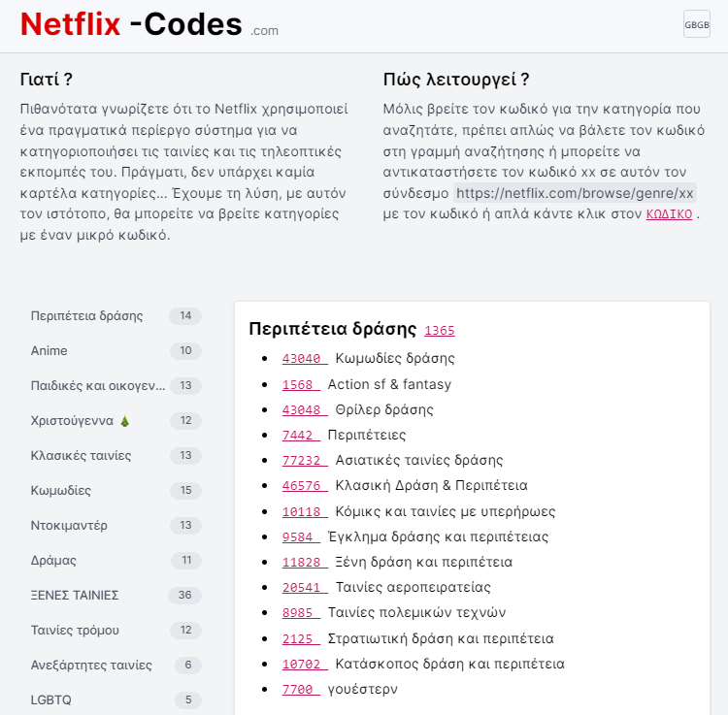Click the Christmas tree icon beside Χριστούγεννα
728x715 pixels.
point(125,421)
